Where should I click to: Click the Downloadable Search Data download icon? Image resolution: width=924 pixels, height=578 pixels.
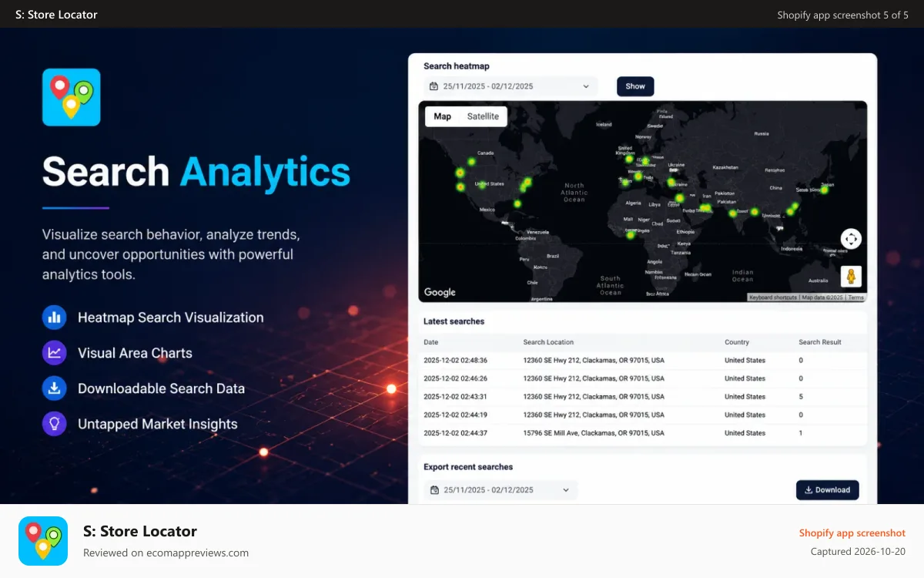click(54, 388)
